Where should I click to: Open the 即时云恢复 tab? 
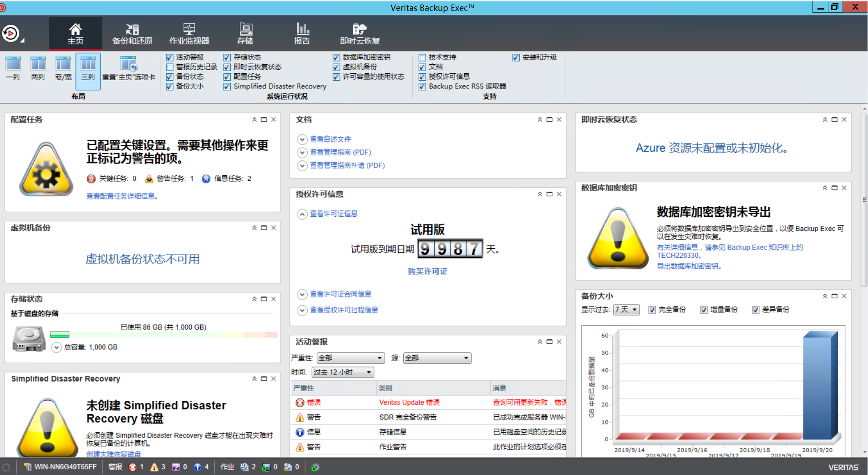360,34
